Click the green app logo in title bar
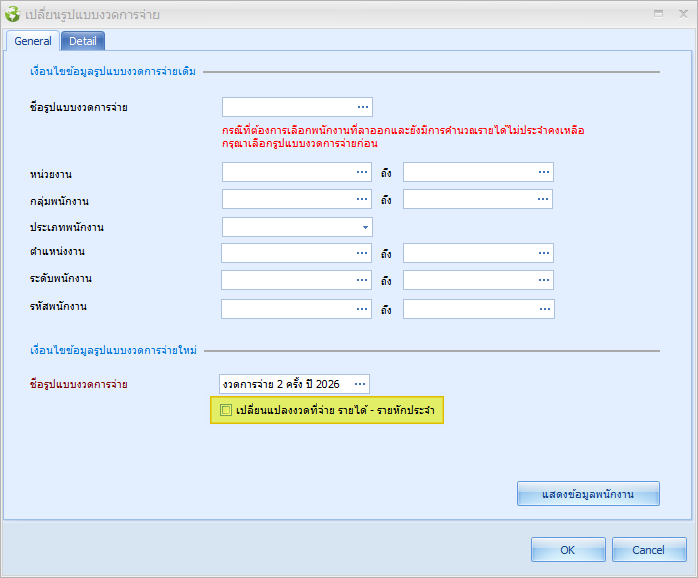698x578 pixels. [13, 14]
